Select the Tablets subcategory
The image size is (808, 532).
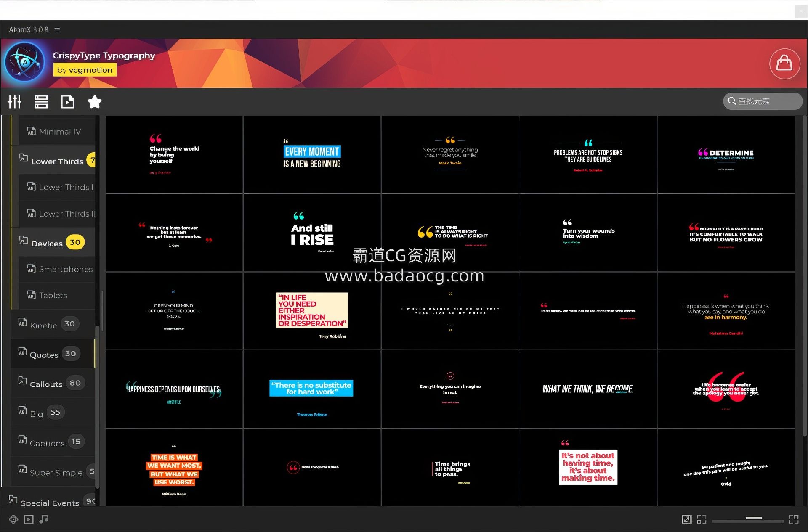click(x=57, y=295)
